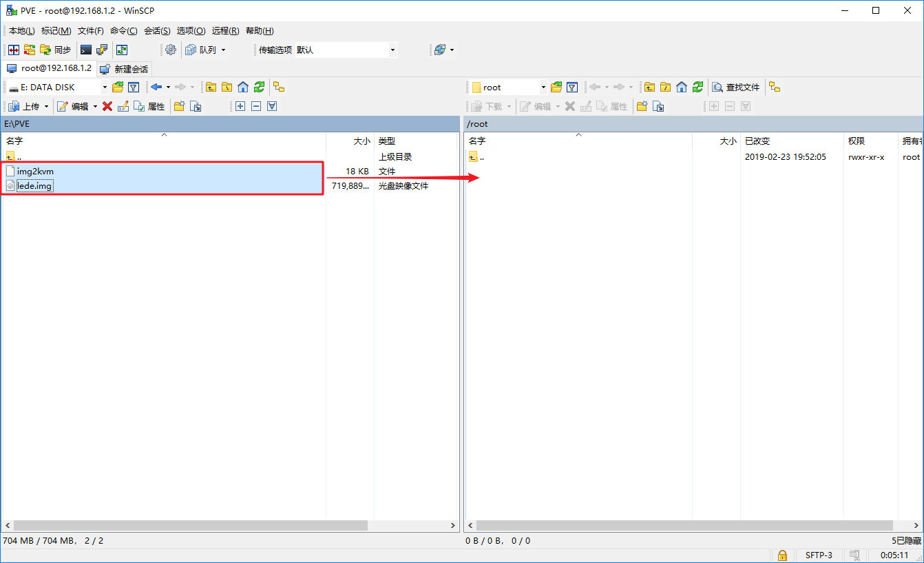Click remote panel open directory icon
The image size is (924, 563).
coord(556,88)
